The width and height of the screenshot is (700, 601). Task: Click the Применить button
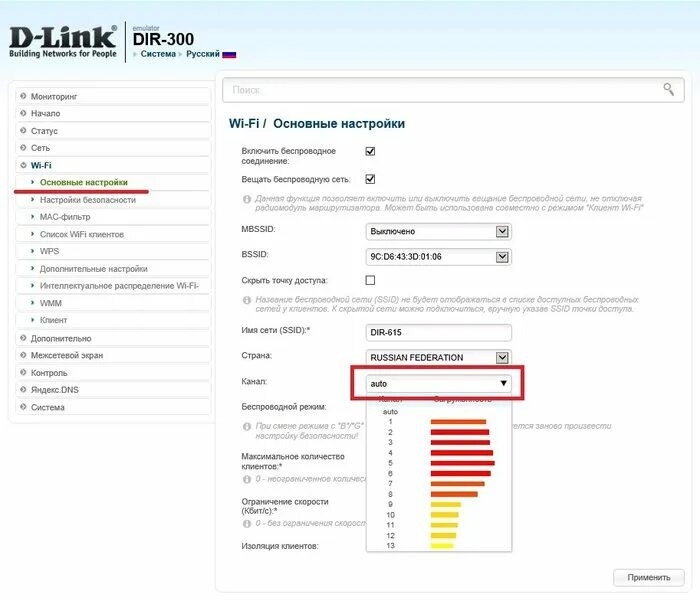tap(649, 577)
